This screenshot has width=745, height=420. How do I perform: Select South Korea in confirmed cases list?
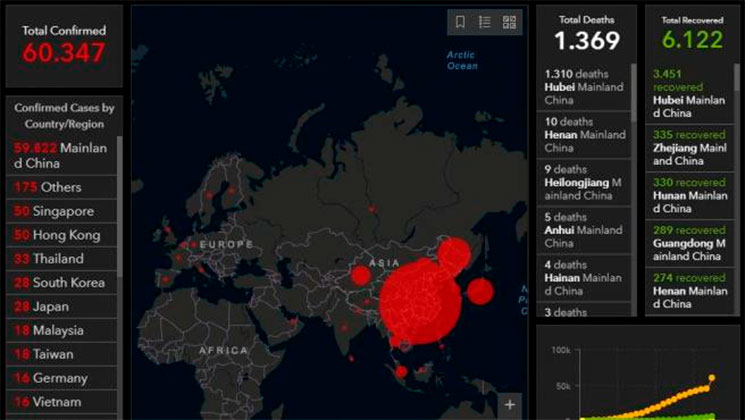point(60,283)
